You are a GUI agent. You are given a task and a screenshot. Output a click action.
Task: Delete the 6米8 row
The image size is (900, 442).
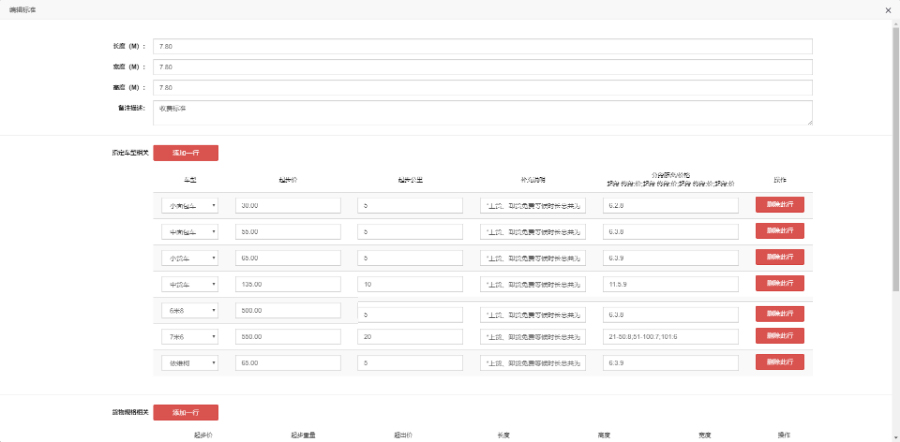click(x=779, y=314)
